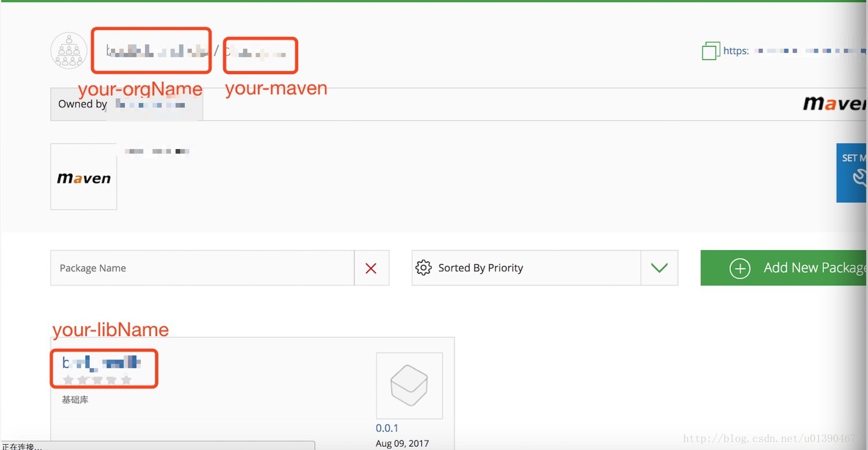Rate the package with first star

(68, 380)
